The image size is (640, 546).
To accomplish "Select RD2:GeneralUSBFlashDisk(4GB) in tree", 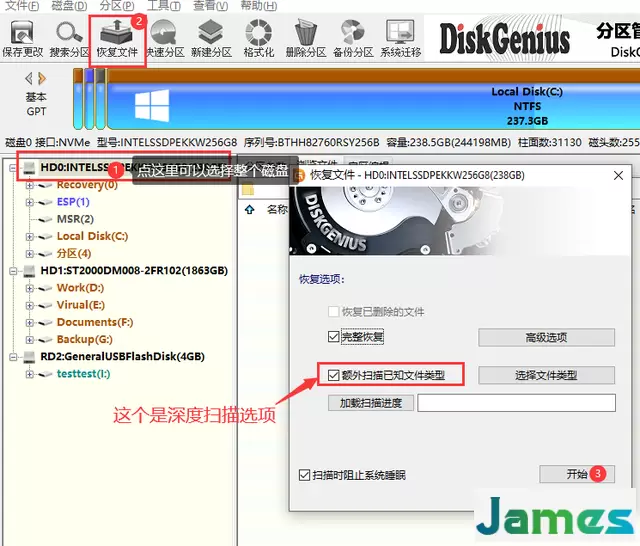I will tap(122, 356).
